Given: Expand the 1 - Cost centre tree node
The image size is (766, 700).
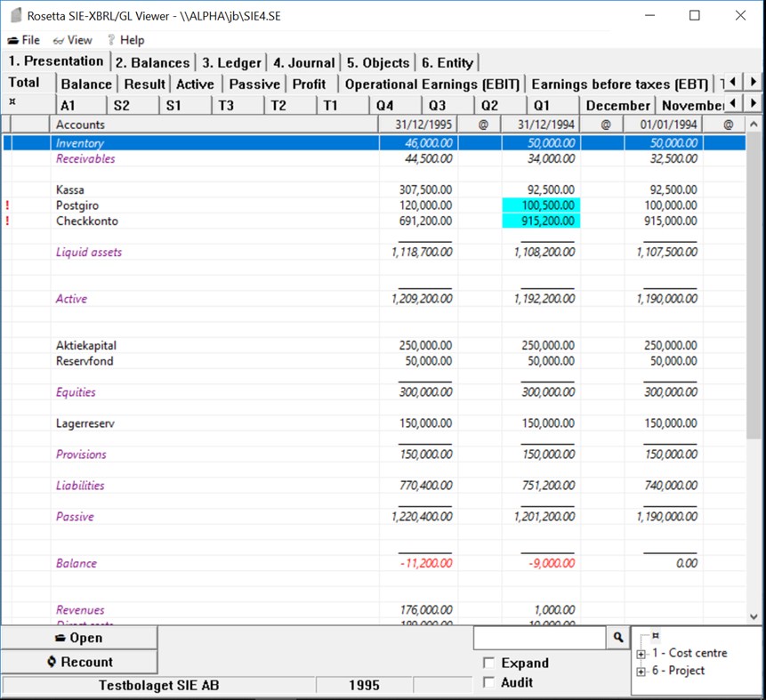Looking at the screenshot, I should tap(641, 655).
